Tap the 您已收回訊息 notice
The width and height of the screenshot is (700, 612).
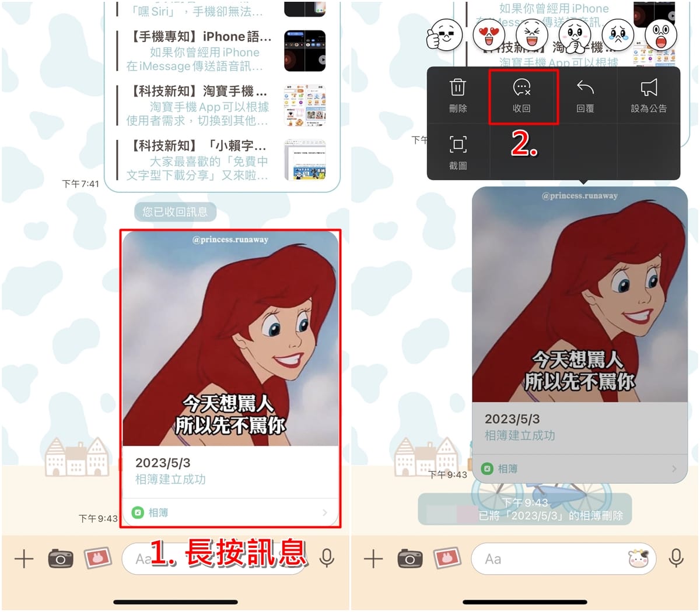(175, 212)
